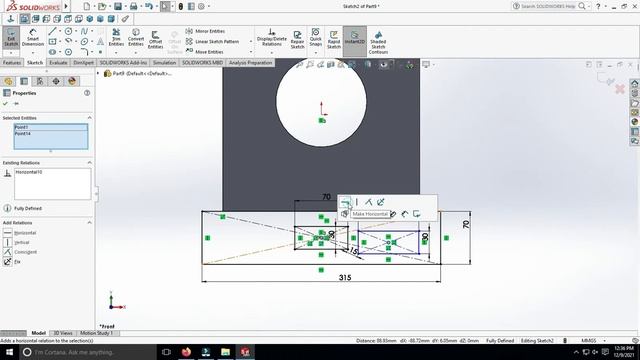Click the Exit Sketch button
Viewport: 640px width, 360px height.
click(11, 38)
